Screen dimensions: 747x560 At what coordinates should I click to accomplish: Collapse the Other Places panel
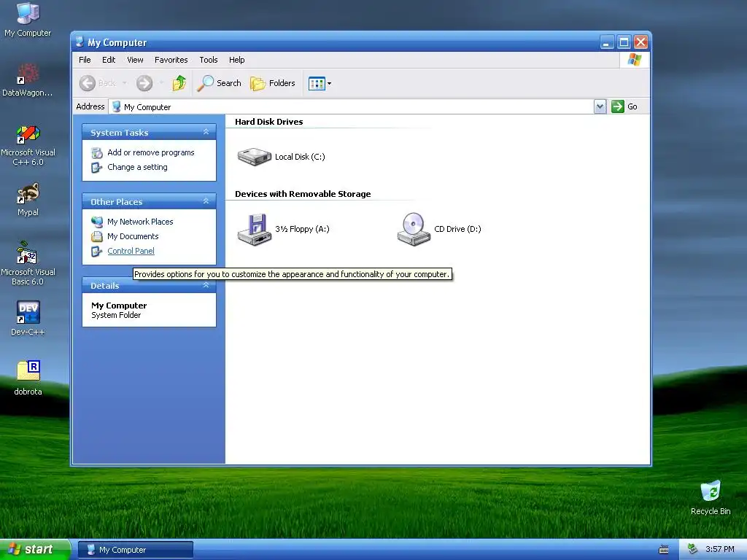(x=206, y=201)
